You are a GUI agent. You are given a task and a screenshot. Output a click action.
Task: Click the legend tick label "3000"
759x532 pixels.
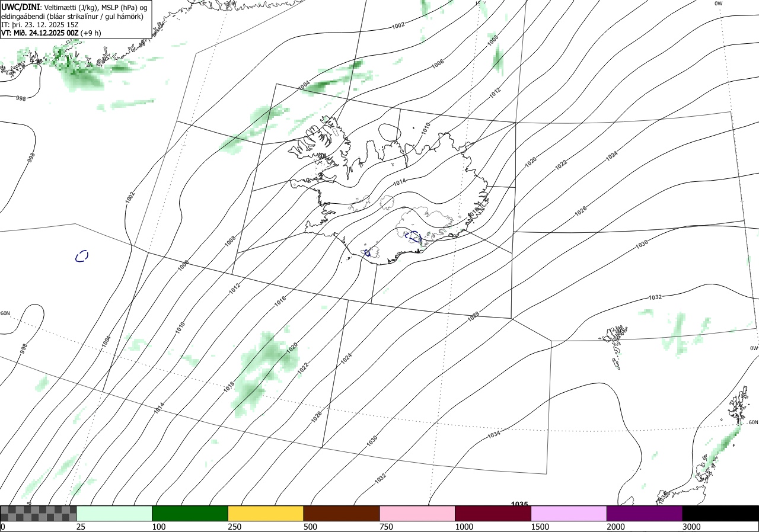pyautogui.click(x=692, y=527)
